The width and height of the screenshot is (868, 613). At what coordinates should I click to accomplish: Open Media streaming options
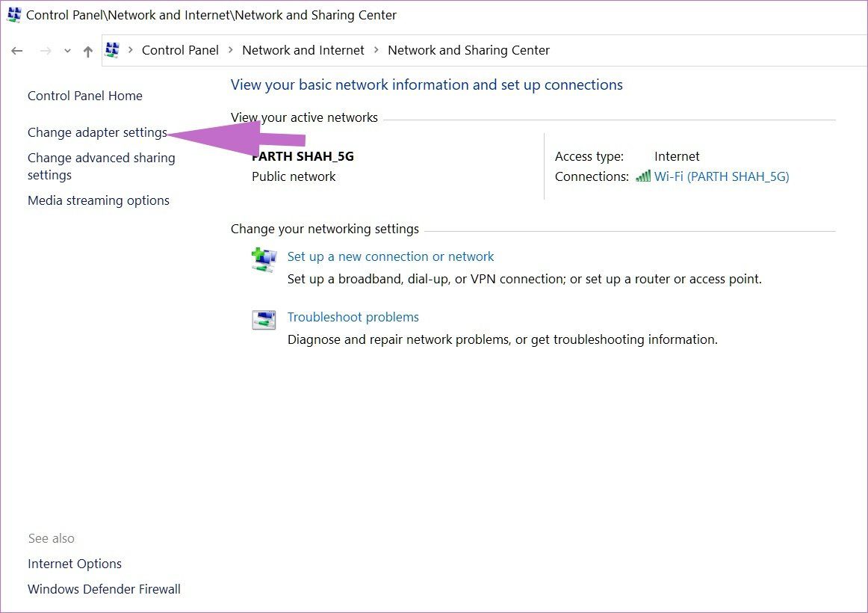99,200
